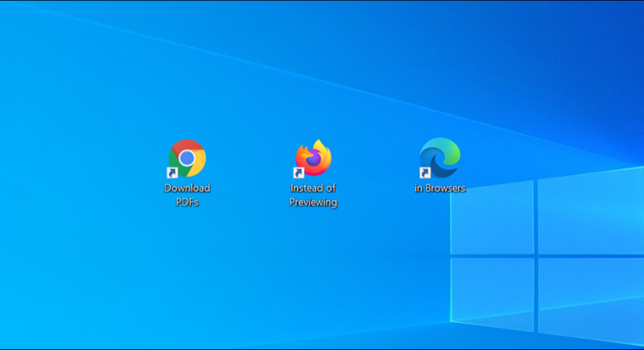The width and height of the screenshot is (644, 350).
Task: Click the shortcut arrow on Edge icon
Action: [x=426, y=172]
